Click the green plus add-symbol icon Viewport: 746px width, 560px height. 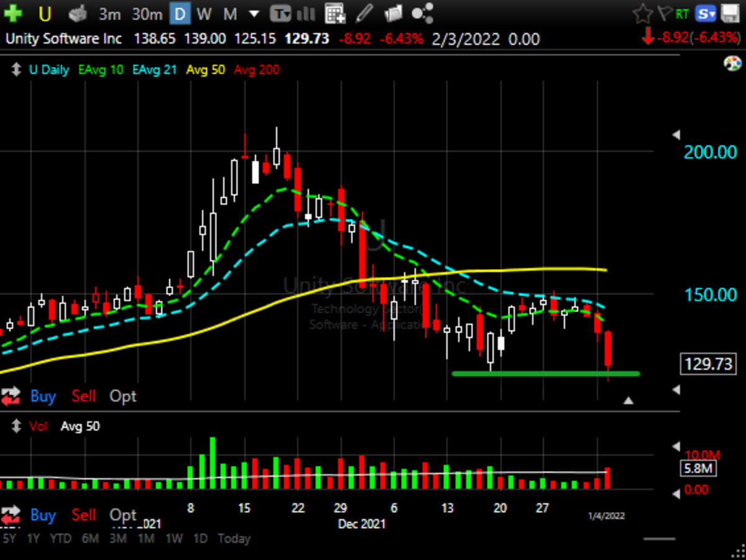click(13, 13)
